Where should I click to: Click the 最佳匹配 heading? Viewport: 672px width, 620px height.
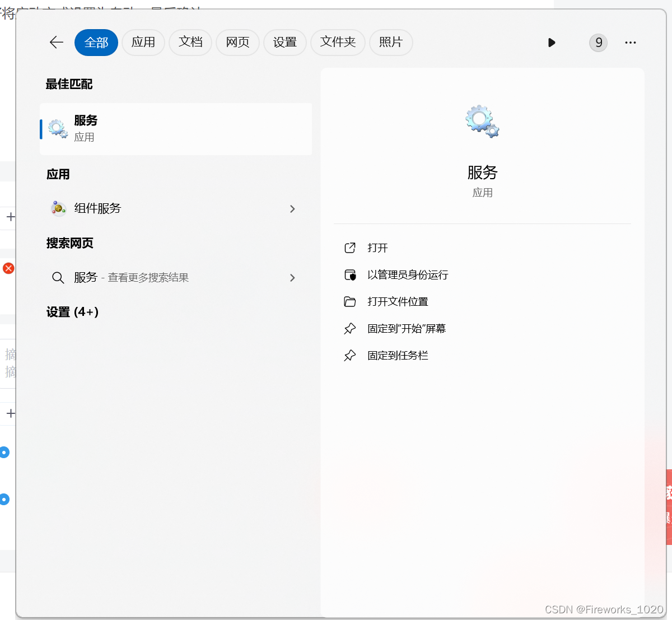pyautogui.click(x=69, y=84)
